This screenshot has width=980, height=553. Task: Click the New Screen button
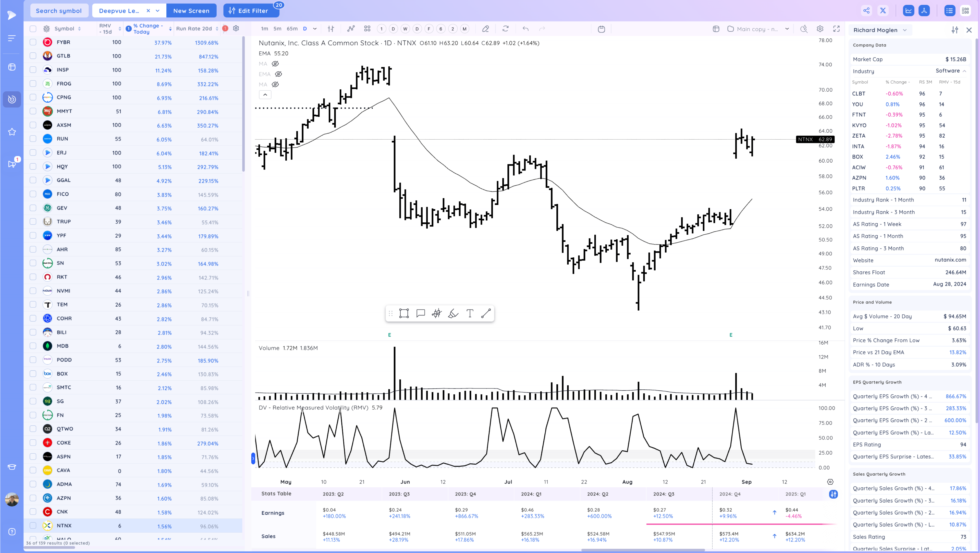(191, 11)
